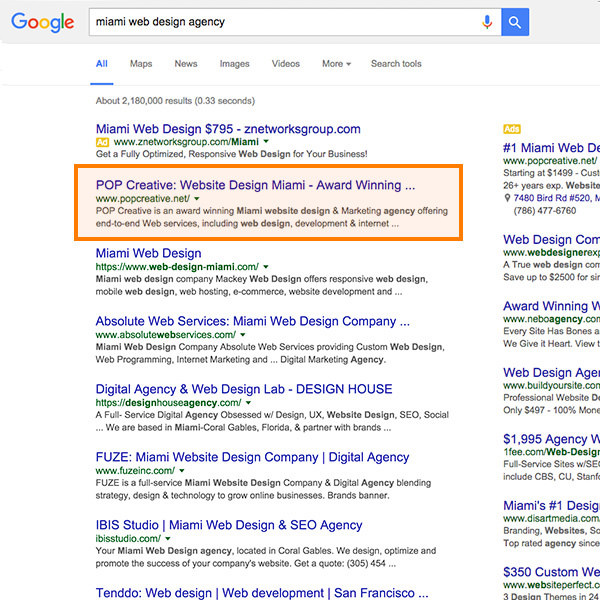This screenshot has height=600, width=600.
Task: Click the 7480 Bird Rd #520 address link
Action: tap(557, 198)
